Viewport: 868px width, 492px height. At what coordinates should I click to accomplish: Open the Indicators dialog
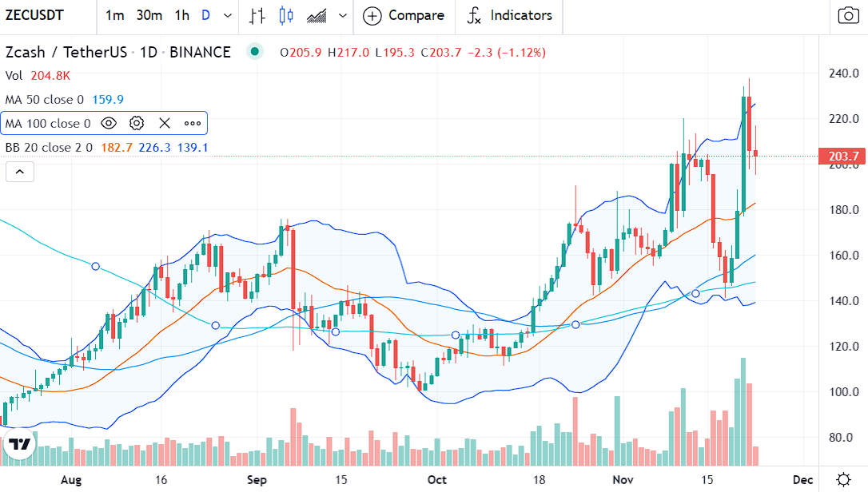click(509, 16)
